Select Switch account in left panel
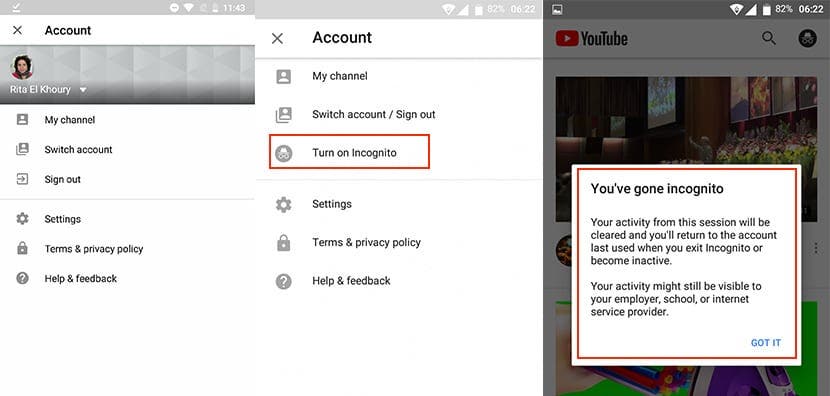 click(78, 150)
